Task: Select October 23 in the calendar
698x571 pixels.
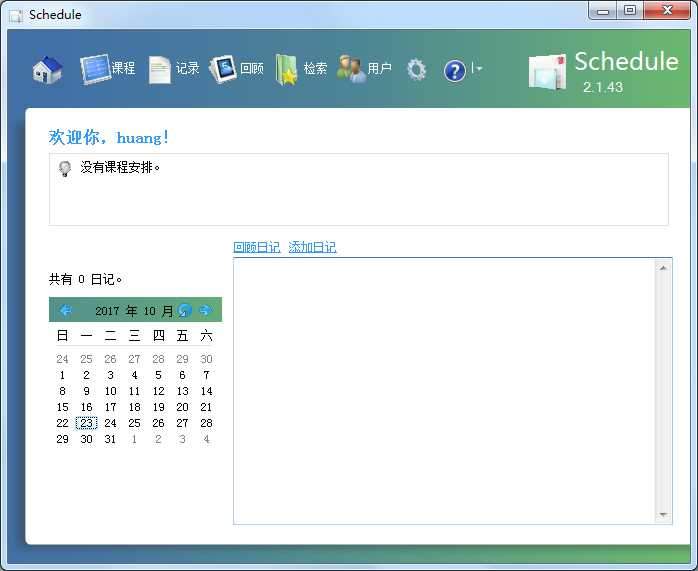Action: tap(86, 423)
